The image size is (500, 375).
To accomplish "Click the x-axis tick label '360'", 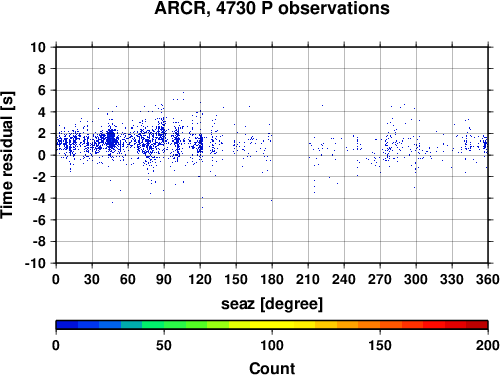I will point(488,279).
